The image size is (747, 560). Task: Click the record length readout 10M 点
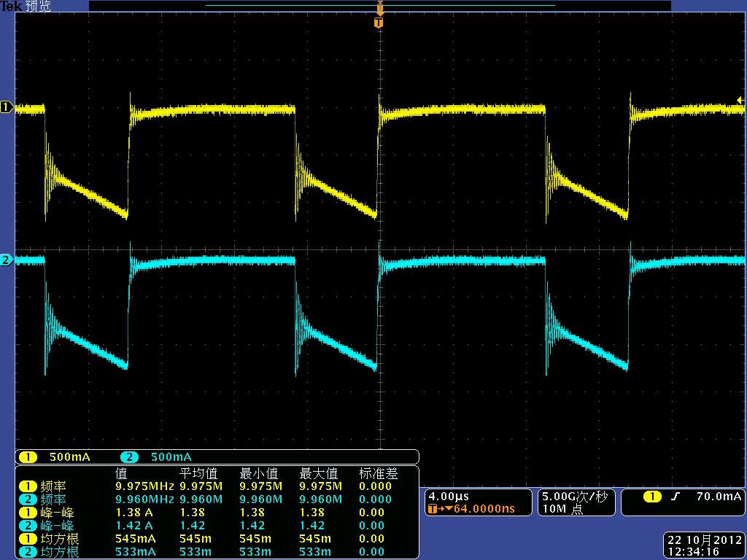coord(562,508)
